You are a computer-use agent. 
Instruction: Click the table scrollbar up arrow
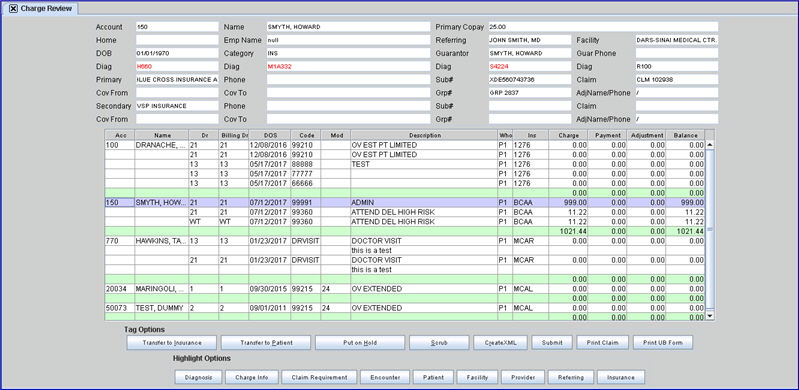pyautogui.click(x=710, y=145)
